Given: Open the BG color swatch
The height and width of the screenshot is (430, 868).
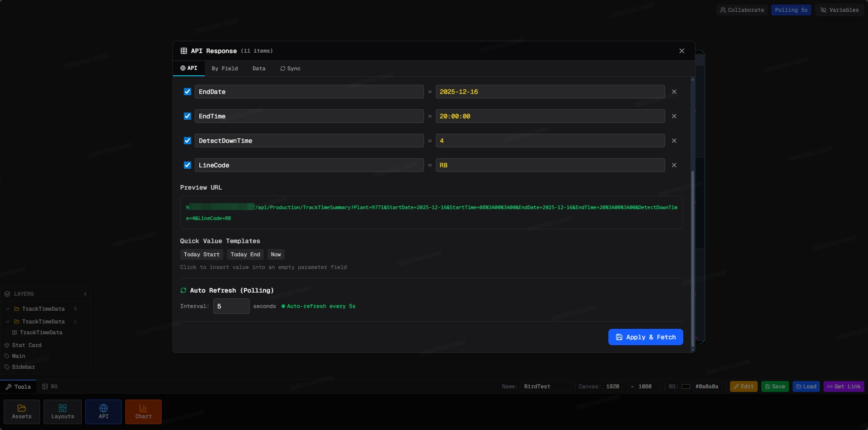Looking at the screenshot, I should tap(686, 386).
